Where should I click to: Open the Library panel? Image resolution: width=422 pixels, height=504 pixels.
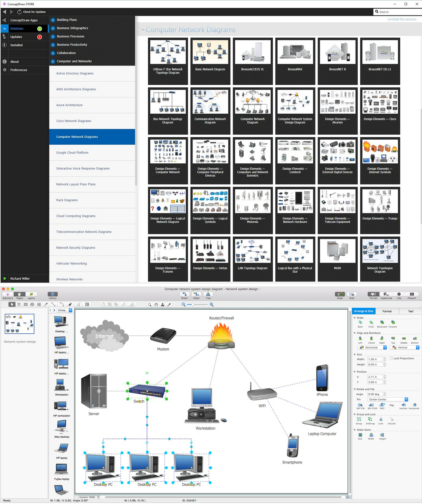coord(53,294)
